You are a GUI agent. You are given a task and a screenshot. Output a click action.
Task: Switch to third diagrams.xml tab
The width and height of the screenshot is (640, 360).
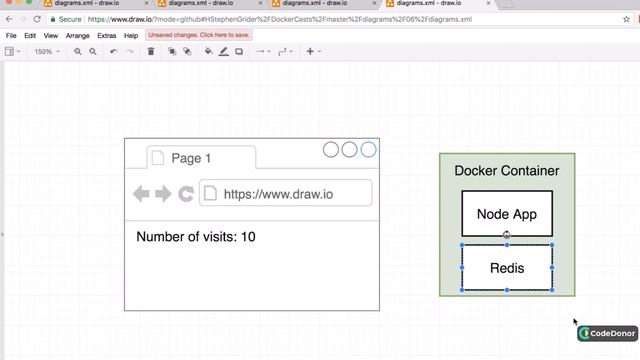click(315, 3)
